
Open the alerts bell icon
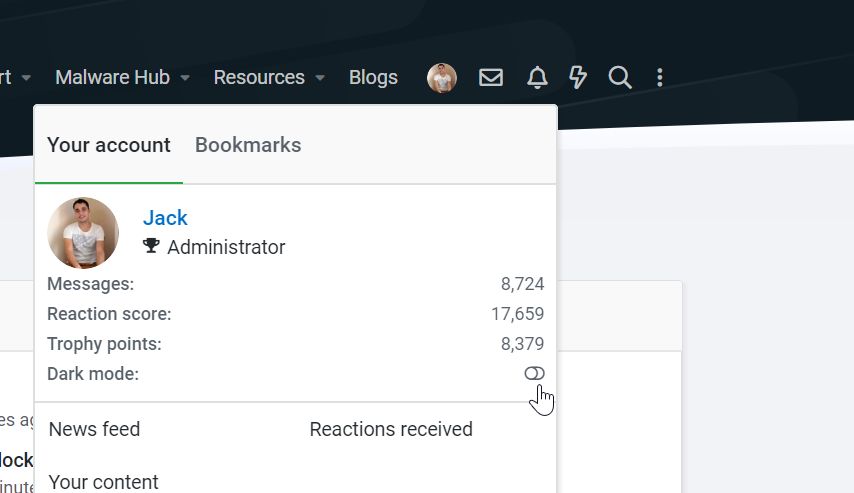click(x=537, y=77)
